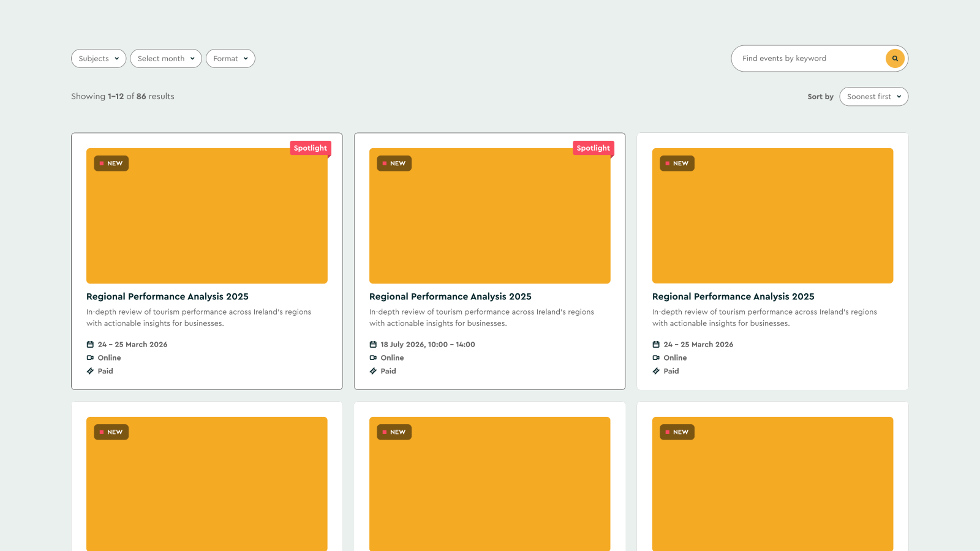Image resolution: width=980 pixels, height=551 pixels.
Task: Click the orange magnifier search button
Action: tap(895, 59)
